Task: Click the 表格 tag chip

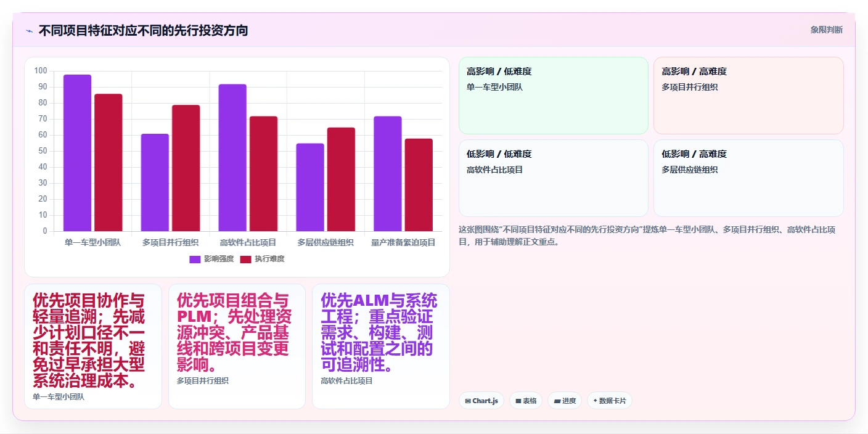Action: 526,401
